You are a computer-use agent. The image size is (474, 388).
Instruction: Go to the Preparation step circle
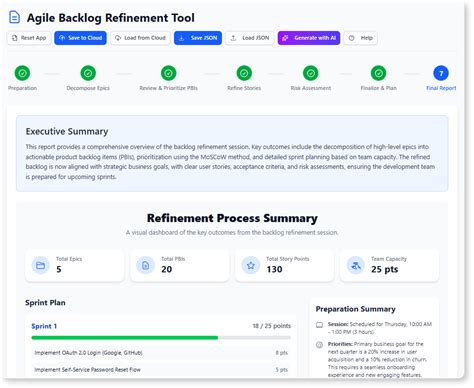pos(22,73)
